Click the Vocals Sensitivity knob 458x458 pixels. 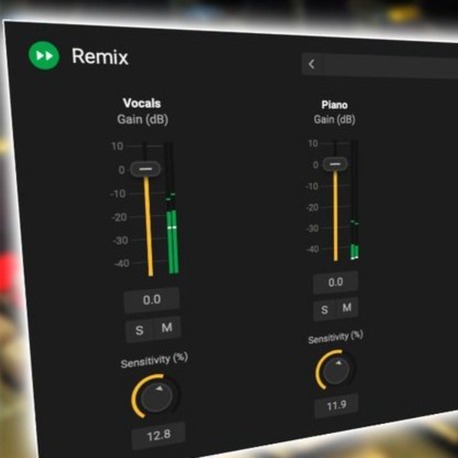click(x=156, y=397)
